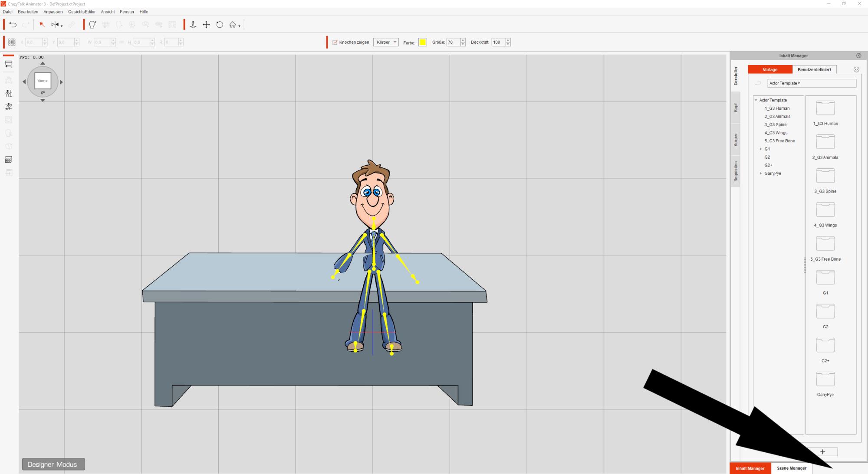Click the yellow Farbe color swatch
The height and width of the screenshot is (474, 868).
coord(423,42)
